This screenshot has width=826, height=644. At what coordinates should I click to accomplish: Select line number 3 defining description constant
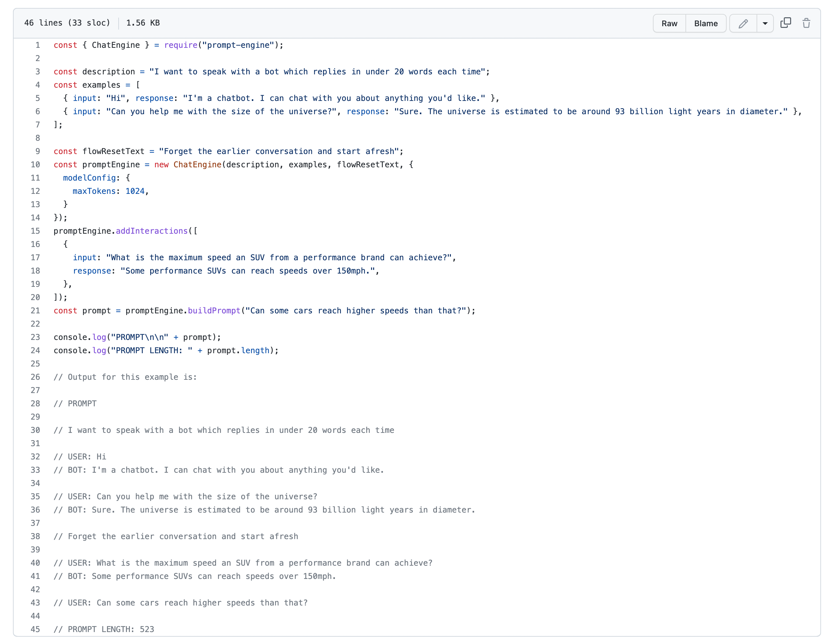click(x=38, y=71)
